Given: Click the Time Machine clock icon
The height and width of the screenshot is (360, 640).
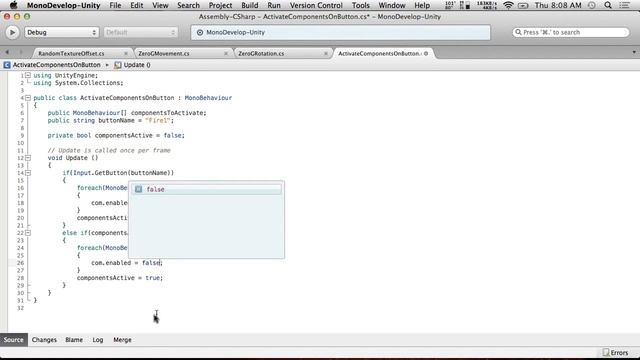Looking at the screenshot, I should point(591,5).
